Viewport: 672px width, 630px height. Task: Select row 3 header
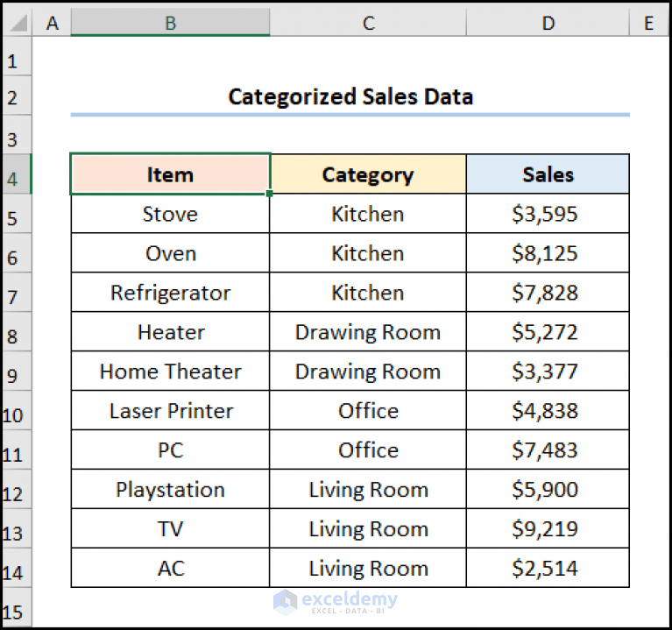pyautogui.click(x=17, y=135)
